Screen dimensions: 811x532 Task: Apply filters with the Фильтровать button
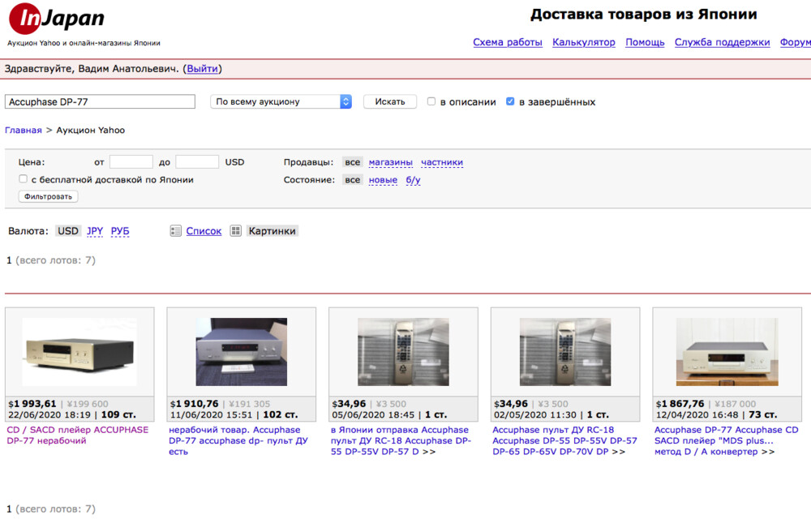click(x=47, y=196)
